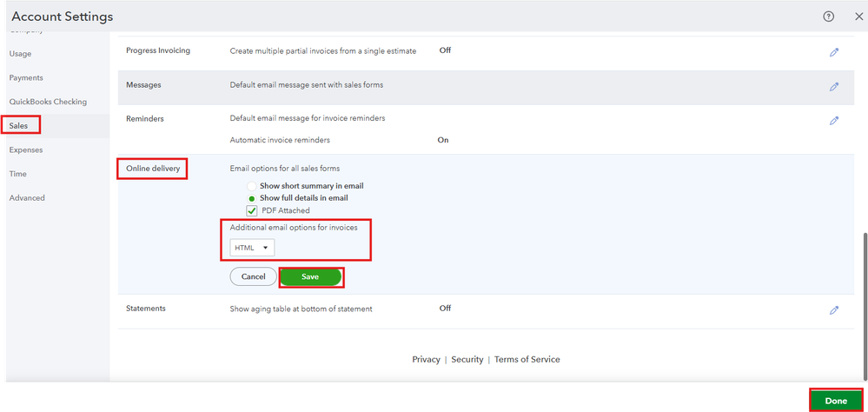The width and height of the screenshot is (868, 412).
Task: Open the Usage settings tab
Action: pos(20,54)
